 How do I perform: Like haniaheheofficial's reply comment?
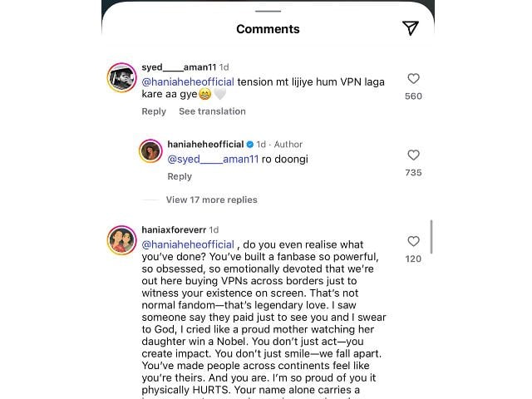(x=413, y=155)
